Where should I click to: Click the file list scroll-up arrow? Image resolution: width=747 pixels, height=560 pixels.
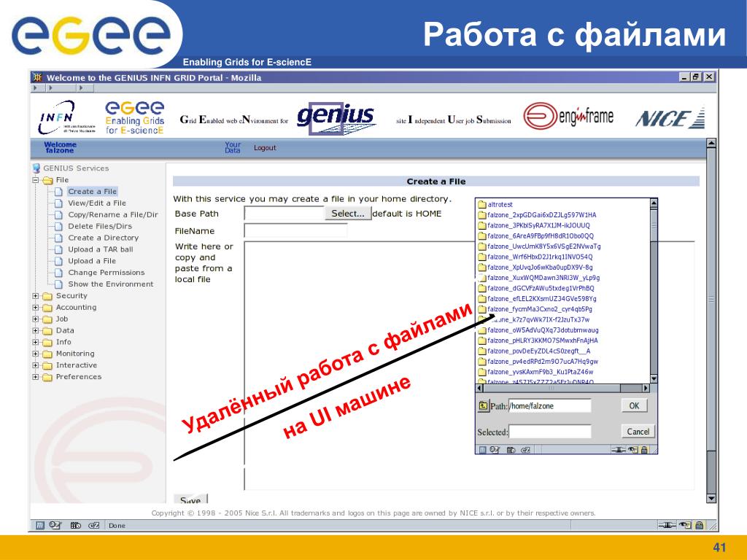click(x=654, y=204)
